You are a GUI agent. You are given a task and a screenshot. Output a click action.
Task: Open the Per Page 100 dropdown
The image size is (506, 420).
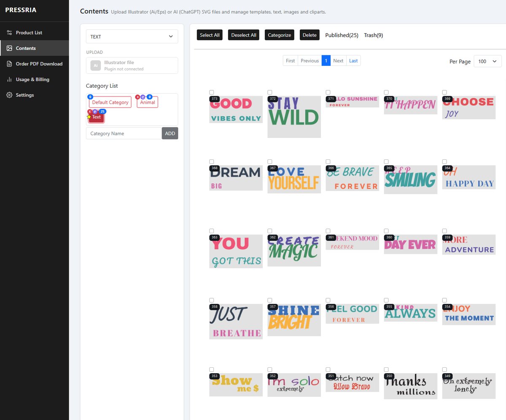pos(488,62)
